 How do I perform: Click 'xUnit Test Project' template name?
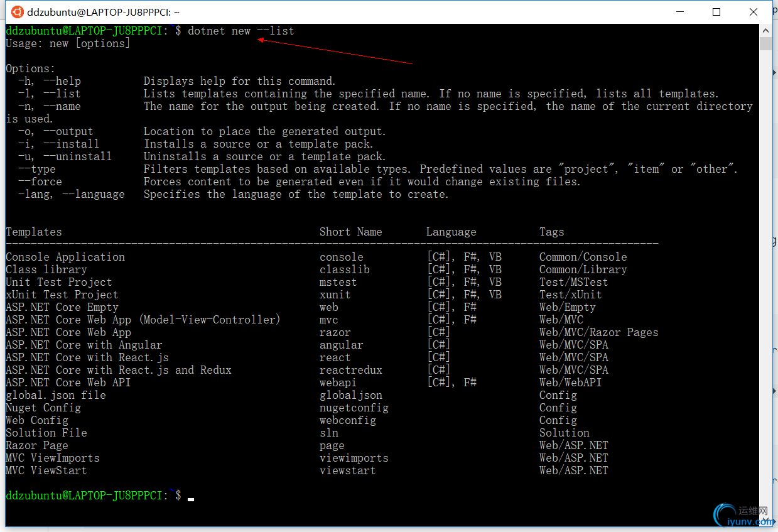point(62,295)
